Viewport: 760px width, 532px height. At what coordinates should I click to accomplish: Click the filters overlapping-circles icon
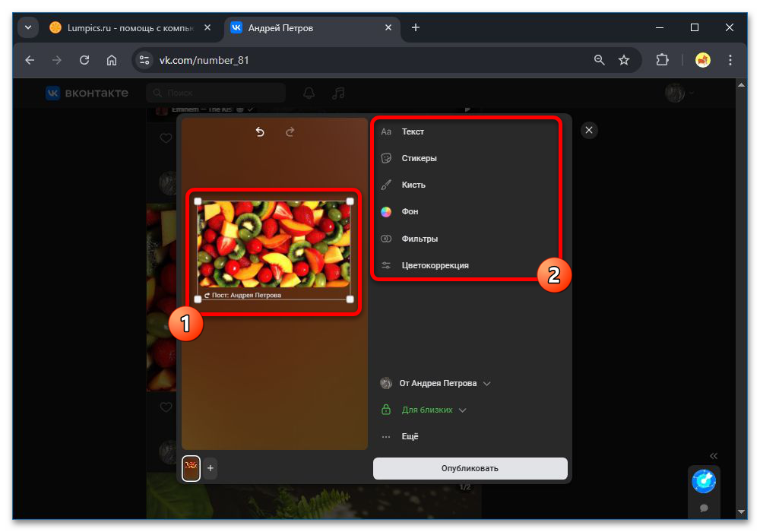[386, 239]
